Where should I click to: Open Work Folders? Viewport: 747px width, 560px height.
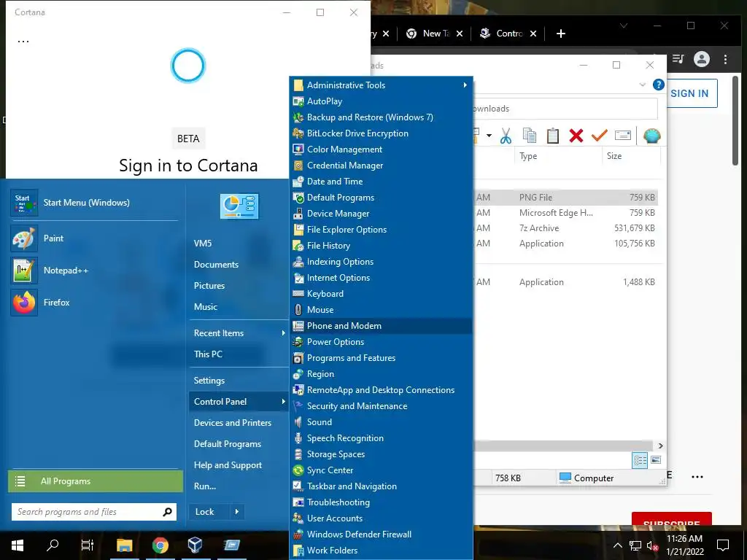point(381,551)
